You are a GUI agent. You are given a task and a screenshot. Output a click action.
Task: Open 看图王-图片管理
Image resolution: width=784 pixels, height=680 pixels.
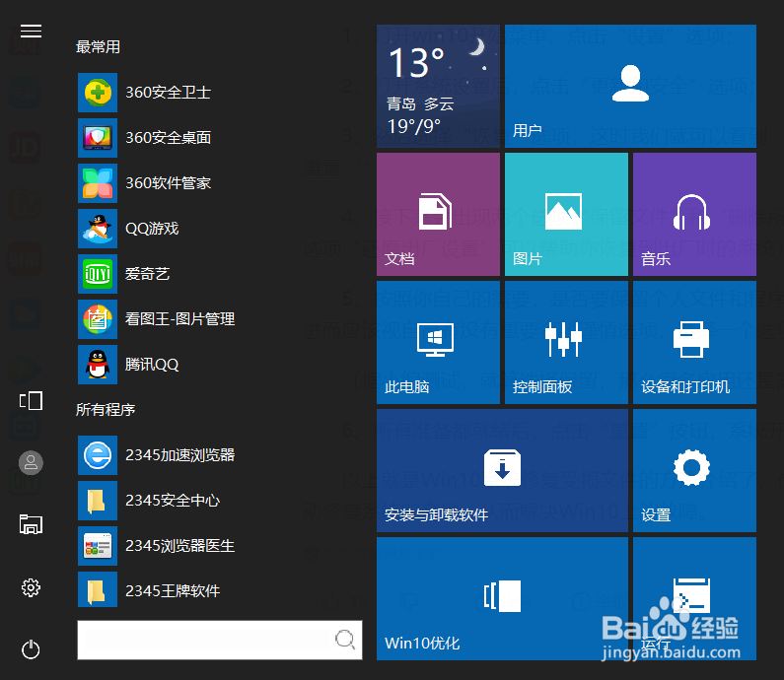click(x=157, y=319)
